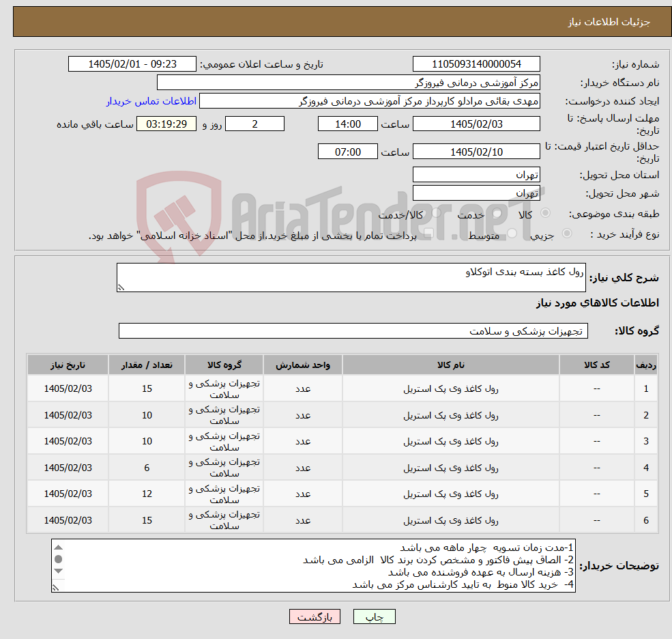Click the product name in row 3
The image size is (672, 639).
pyautogui.click(x=450, y=441)
